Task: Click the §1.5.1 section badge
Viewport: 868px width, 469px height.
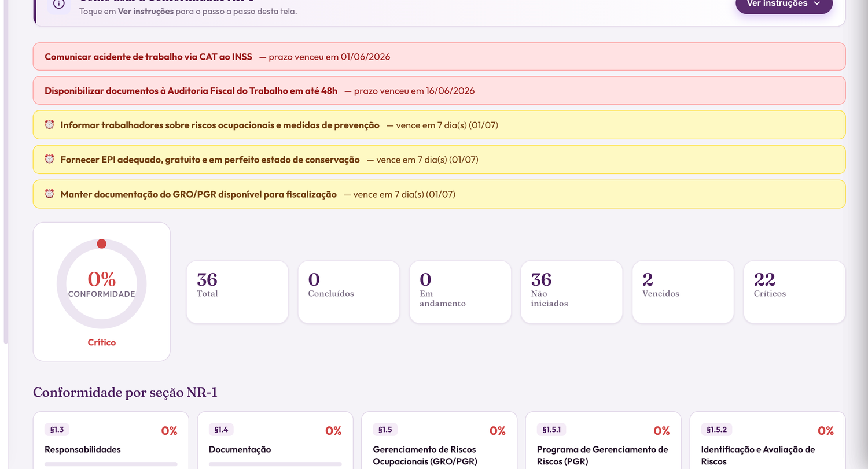Action: tap(551, 430)
